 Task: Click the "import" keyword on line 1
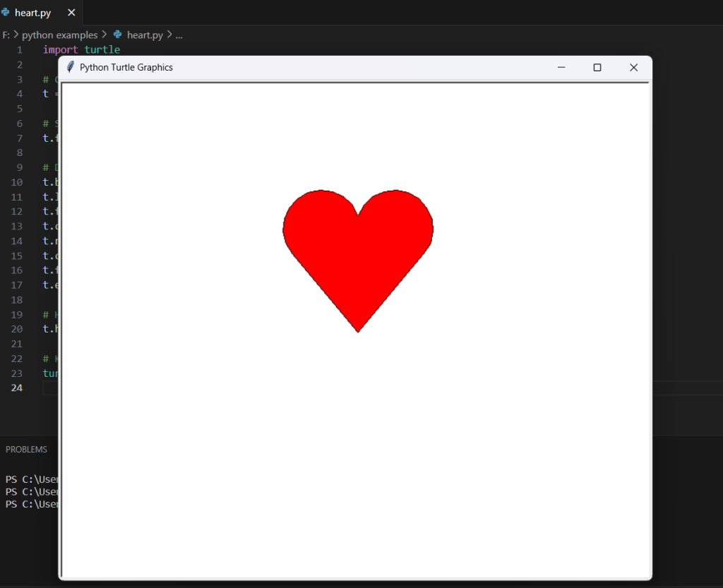60,49
